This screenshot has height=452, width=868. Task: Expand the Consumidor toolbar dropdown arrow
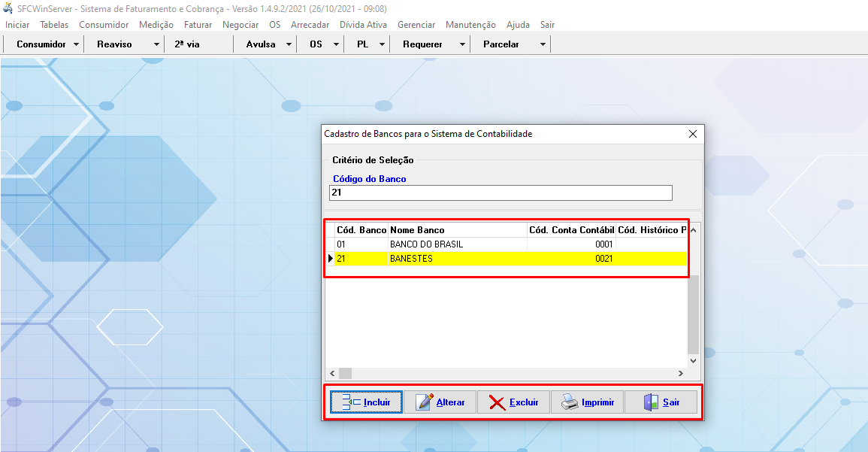[77, 44]
